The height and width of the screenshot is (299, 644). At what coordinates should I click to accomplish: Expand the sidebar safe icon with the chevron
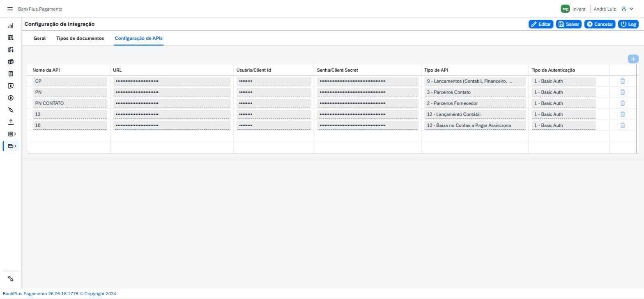tap(12, 134)
